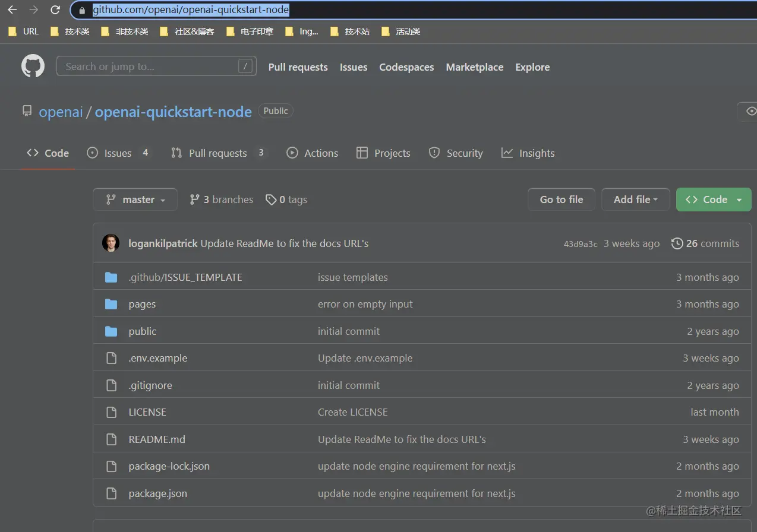Screen dimensions: 757x532
Task: Switch to the Projects tab
Action: pyautogui.click(x=383, y=153)
